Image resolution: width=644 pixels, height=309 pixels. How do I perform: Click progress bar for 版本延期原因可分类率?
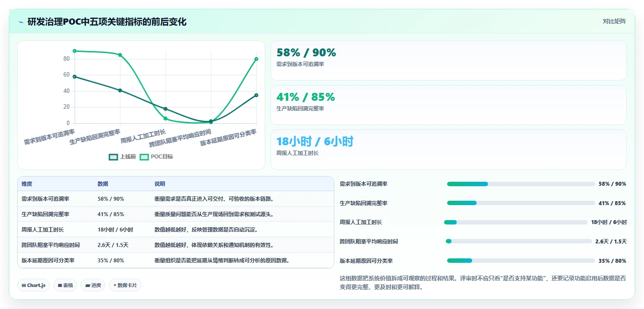click(521, 261)
